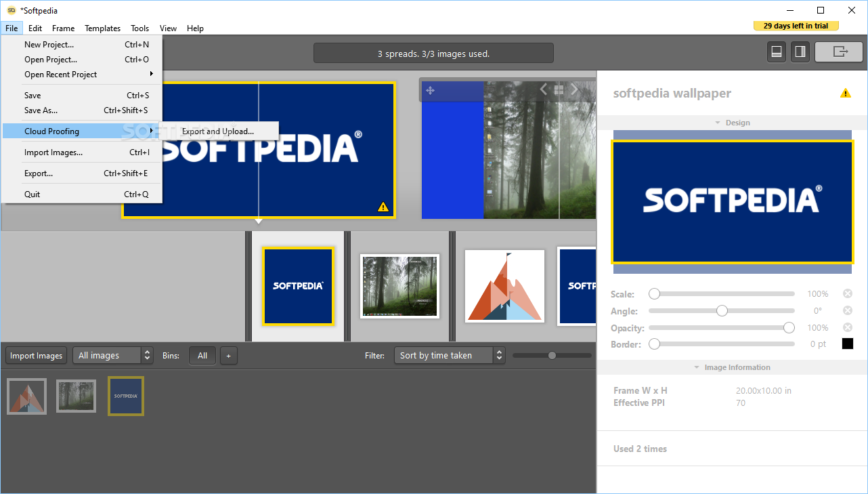The width and height of the screenshot is (868, 494).
Task: Select the All bins button
Action: coord(202,356)
